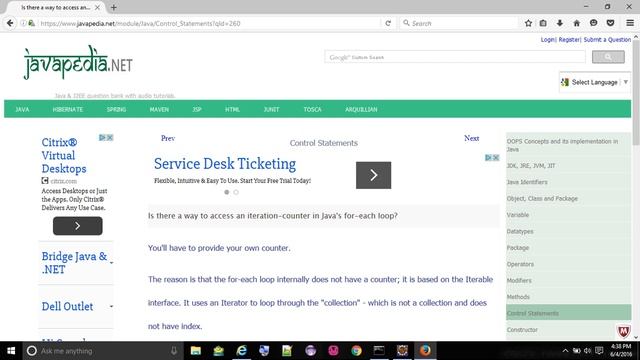Image resolution: width=640 pixels, height=360 pixels.
Task: Go back with the browser back arrow
Action: pyautogui.click(x=10, y=23)
